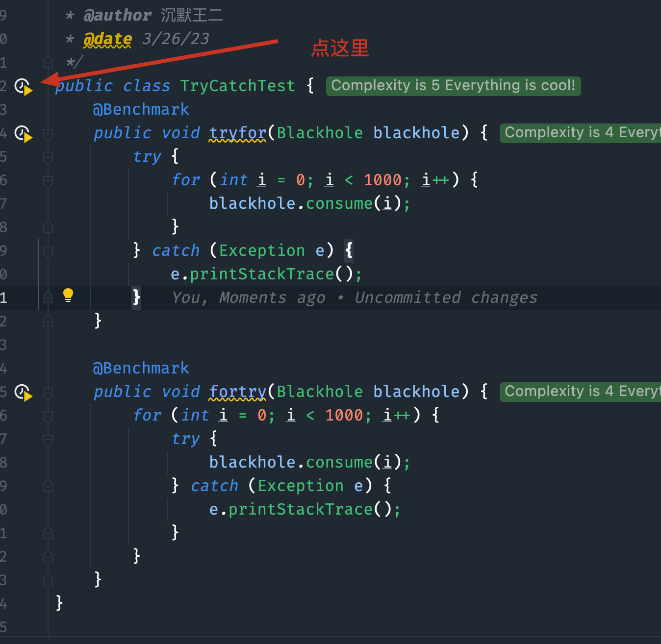Click the run gutter icon for tryfor method

23,134
